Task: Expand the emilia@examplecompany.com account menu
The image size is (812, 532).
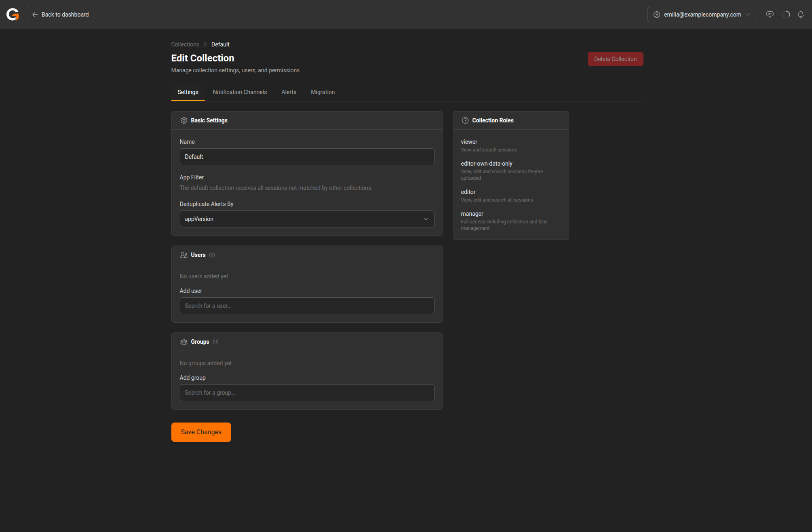Action: tap(701, 15)
